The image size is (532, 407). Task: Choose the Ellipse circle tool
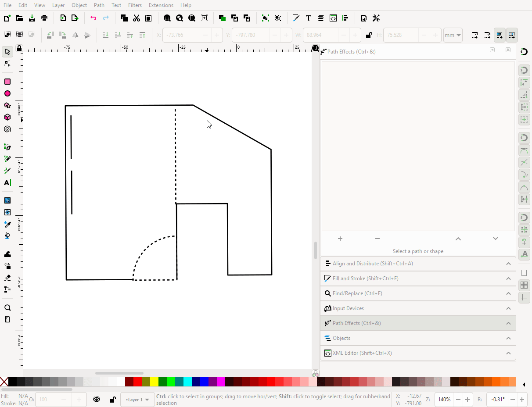click(x=7, y=93)
